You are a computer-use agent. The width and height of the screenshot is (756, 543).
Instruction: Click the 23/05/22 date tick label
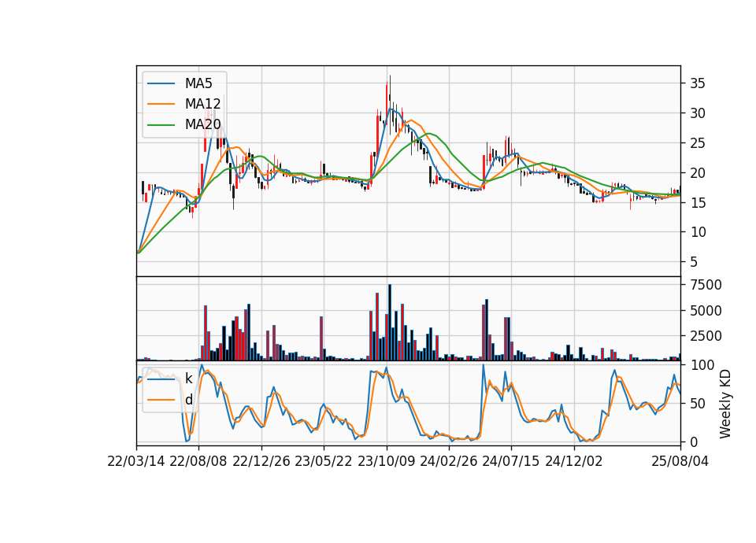click(x=324, y=461)
